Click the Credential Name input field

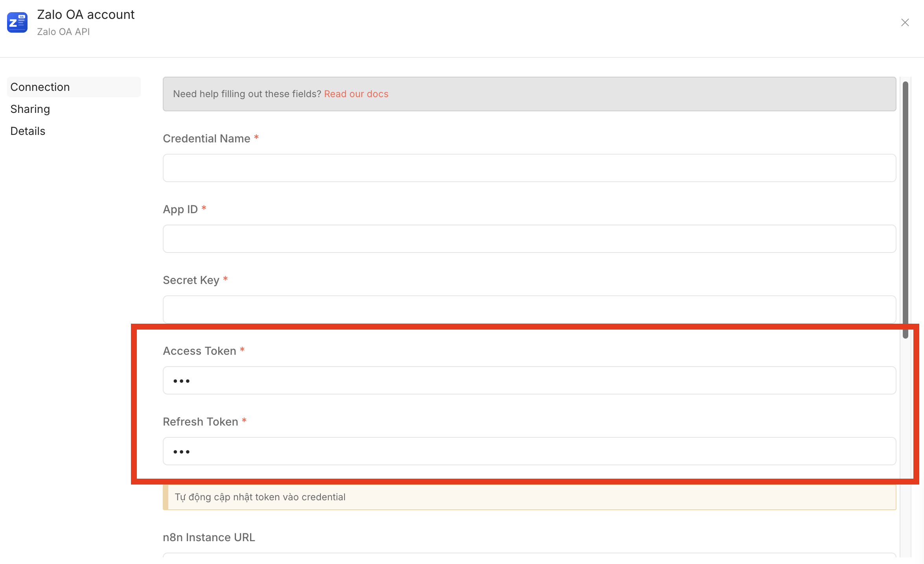(x=530, y=168)
